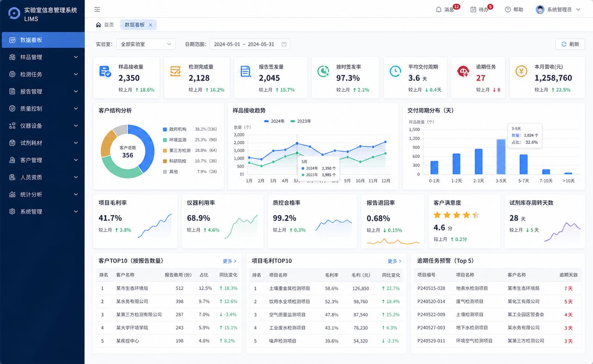Click the 本月营收 yen icon
The image size is (593, 364).
point(521,71)
